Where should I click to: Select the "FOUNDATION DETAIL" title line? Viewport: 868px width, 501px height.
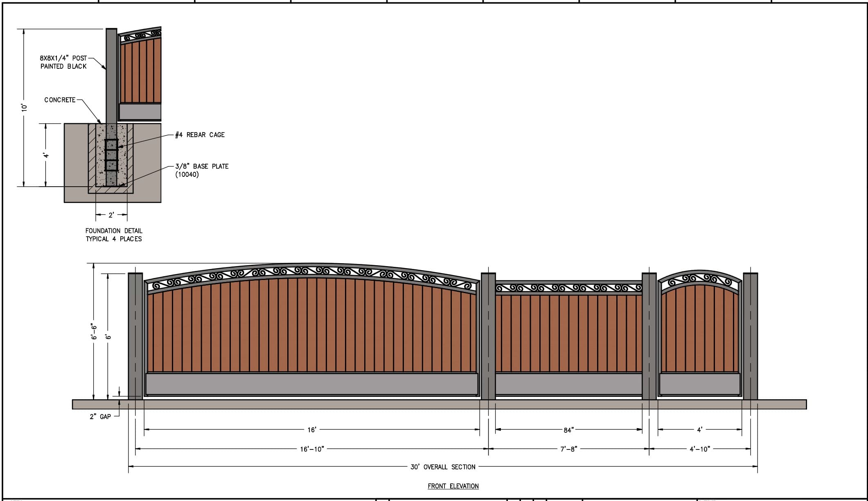click(x=114, y=231)
